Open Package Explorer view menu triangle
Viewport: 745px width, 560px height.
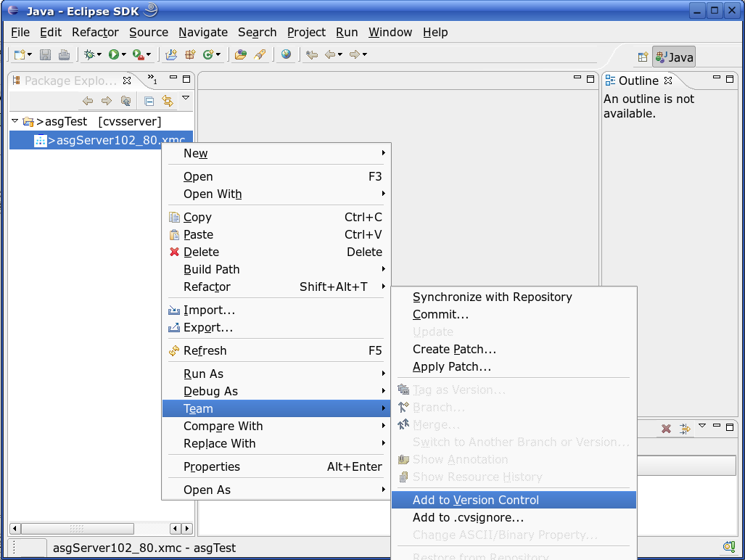(x=186, y=98)
